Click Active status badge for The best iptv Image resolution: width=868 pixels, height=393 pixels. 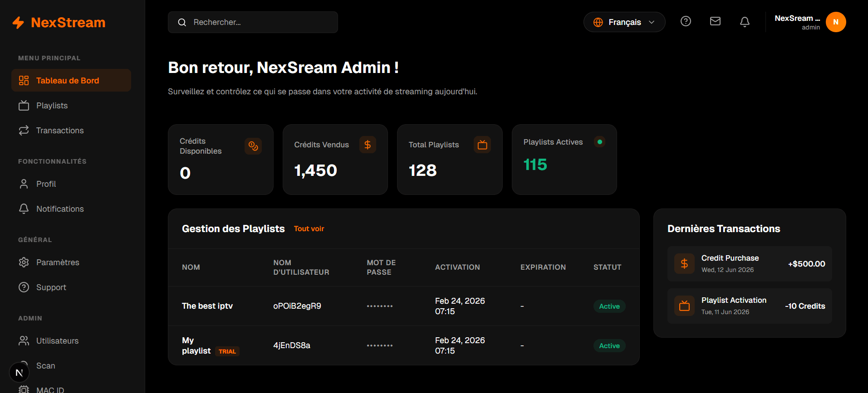609,306
